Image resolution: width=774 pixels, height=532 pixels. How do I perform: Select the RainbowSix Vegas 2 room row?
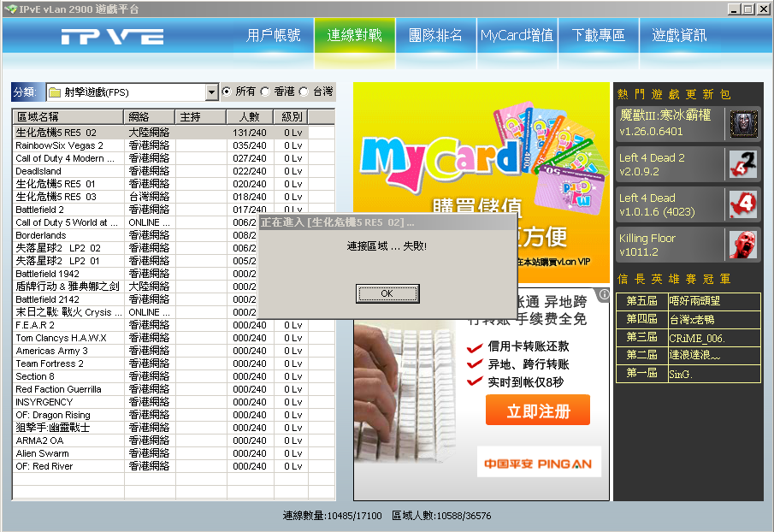pyautogui.click(x=68, y=145)
